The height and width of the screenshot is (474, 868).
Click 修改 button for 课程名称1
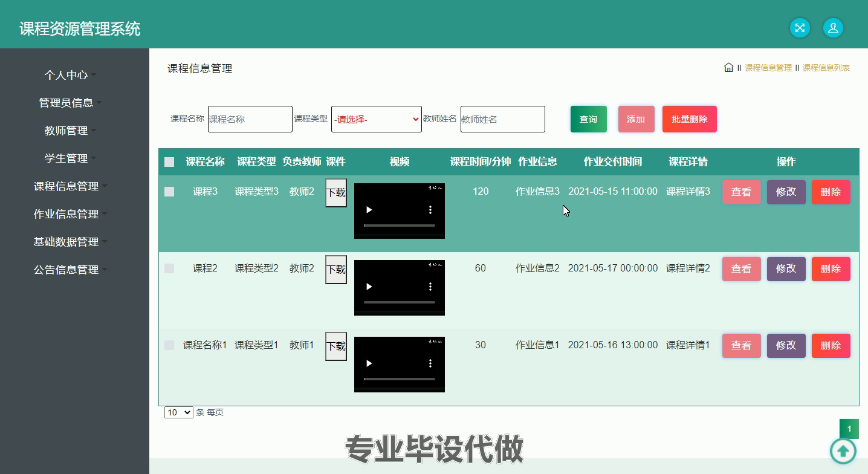click(x=786, y=346)
